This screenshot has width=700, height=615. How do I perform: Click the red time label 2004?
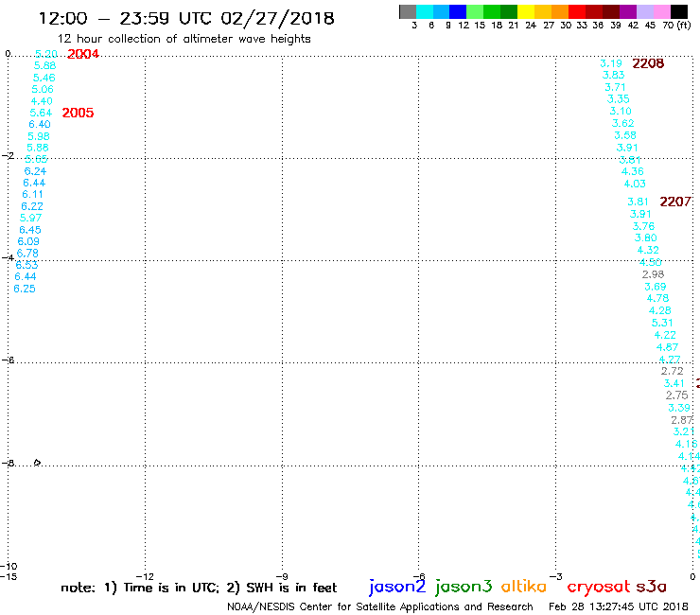pos(83,54)
